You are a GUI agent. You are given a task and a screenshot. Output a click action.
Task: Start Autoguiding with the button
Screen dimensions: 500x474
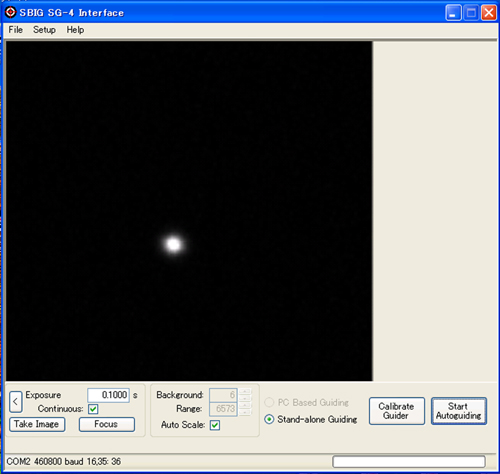click(x=459, y=411)
